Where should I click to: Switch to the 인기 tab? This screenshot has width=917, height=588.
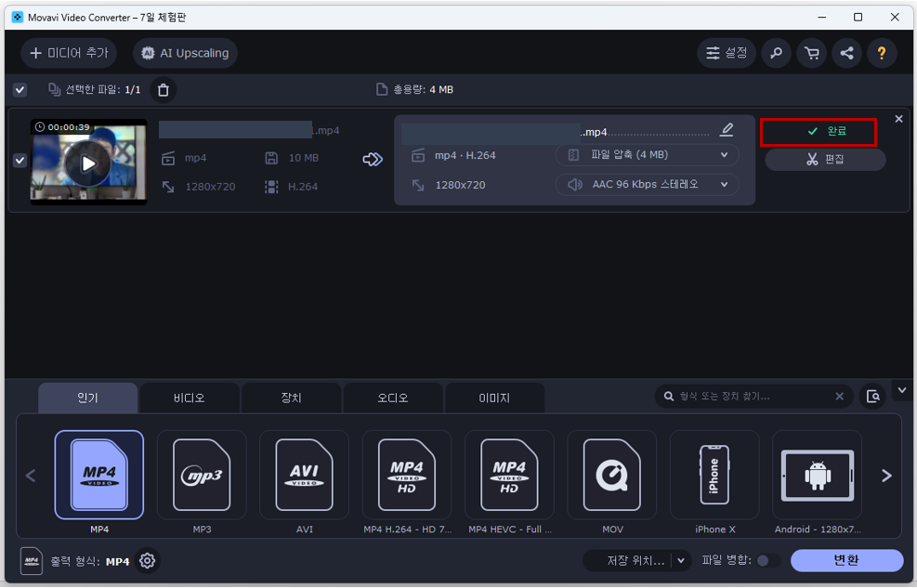pyautogui.click(x=87, y=399)
